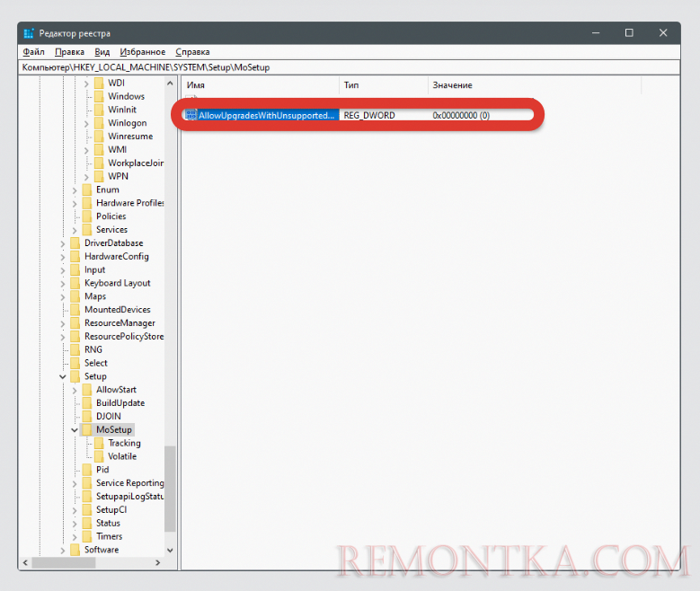The image size is (700, 591).
Task: Click the RNG folder icon
Action: (x=75, y=349)
